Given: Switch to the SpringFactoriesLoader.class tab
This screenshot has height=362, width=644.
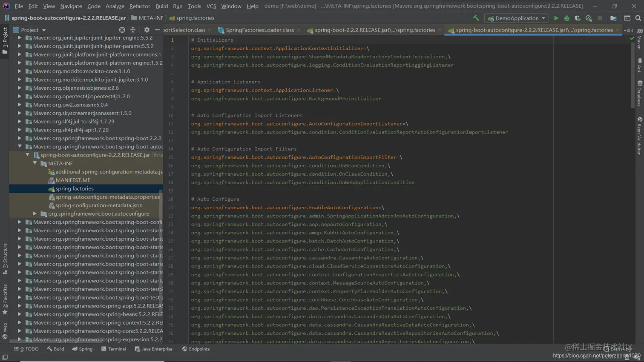Looking at the screenshot, I should click(x=259, y=30).
